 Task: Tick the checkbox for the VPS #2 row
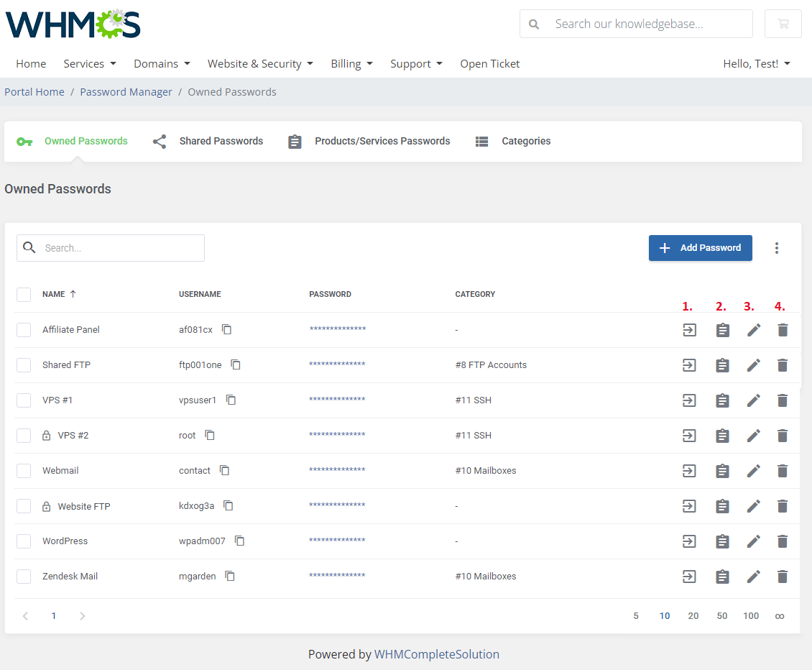(x=24, y=436)
